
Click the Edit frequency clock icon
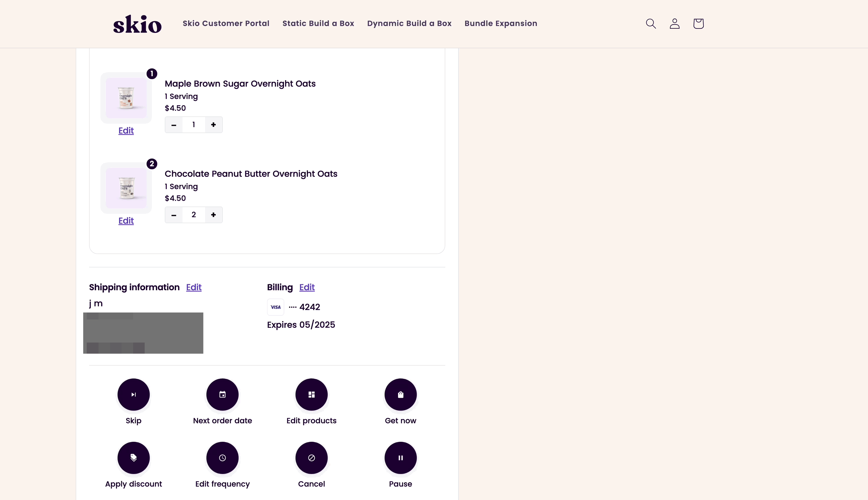[222, 458]
